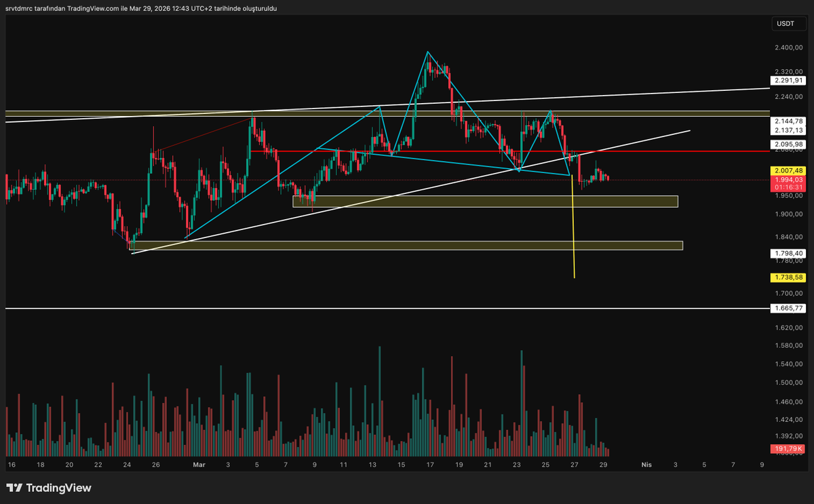
Task: Select the 1.798,40 price label
Action: click(x=789, y=253)
